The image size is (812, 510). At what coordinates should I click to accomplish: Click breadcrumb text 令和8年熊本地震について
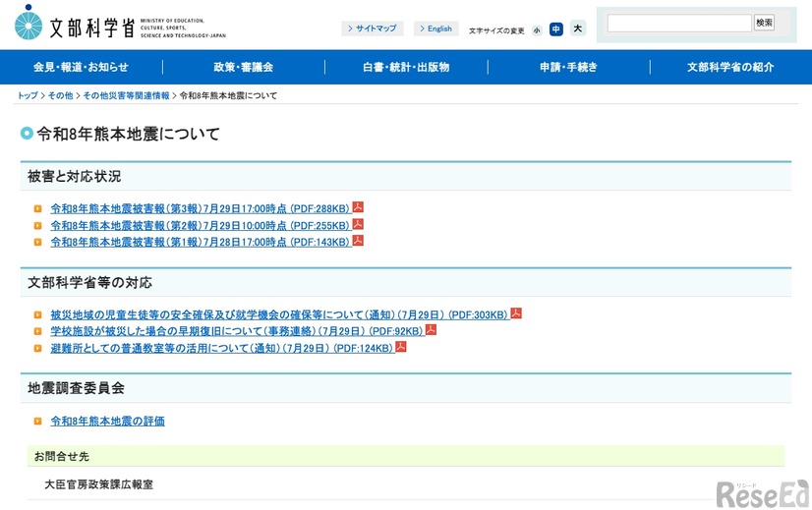click(x=228, y=95)
